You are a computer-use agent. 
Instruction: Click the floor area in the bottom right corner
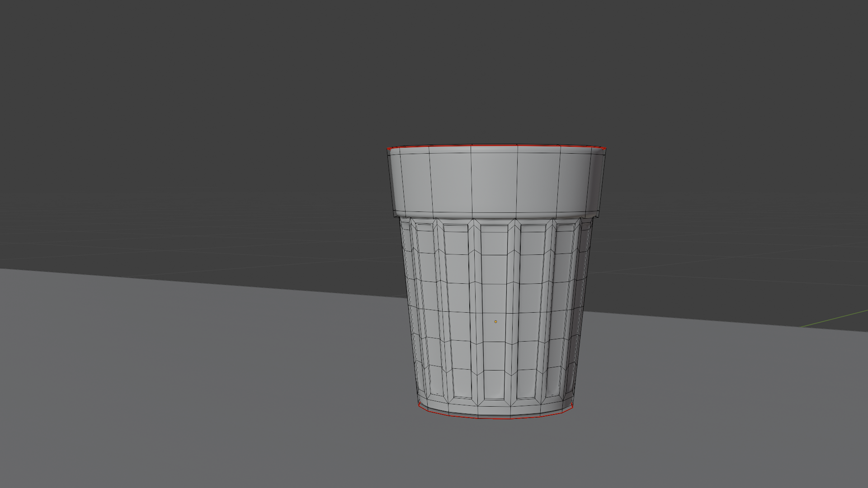coord(769,452)
